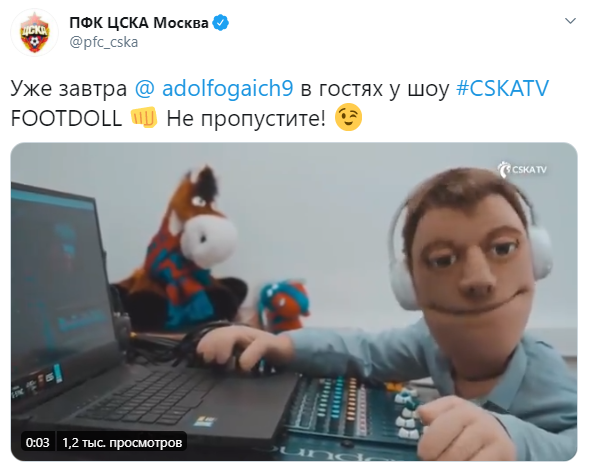Open the tweet options chevron
The image size is (589, 466).
click(570, 21)
